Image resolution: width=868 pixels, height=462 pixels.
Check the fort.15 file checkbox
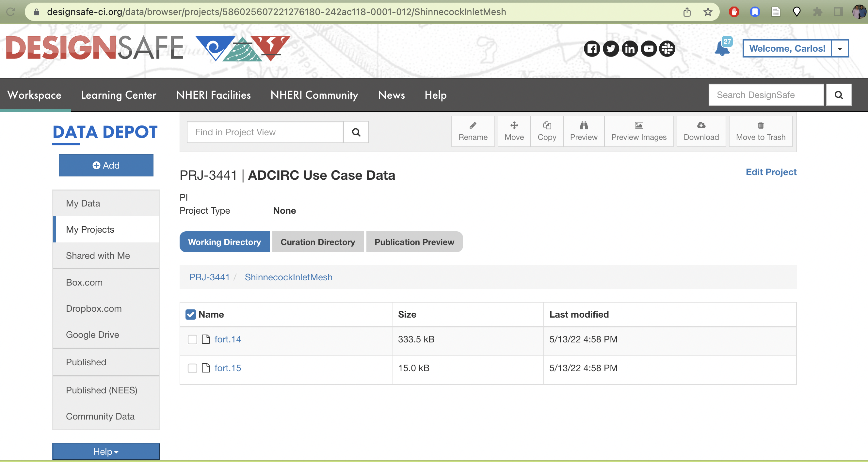[x=192, y=368]
